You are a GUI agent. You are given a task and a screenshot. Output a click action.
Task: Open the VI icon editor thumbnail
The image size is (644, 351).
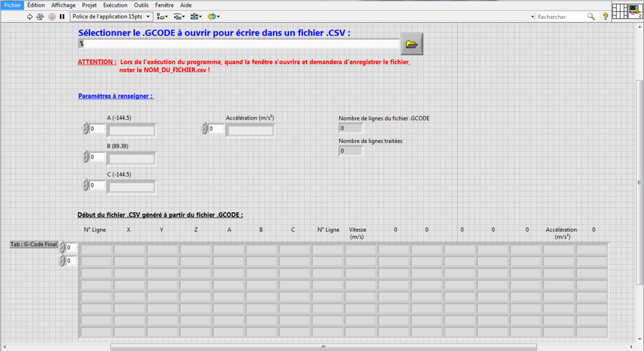[x=635, y=11]
